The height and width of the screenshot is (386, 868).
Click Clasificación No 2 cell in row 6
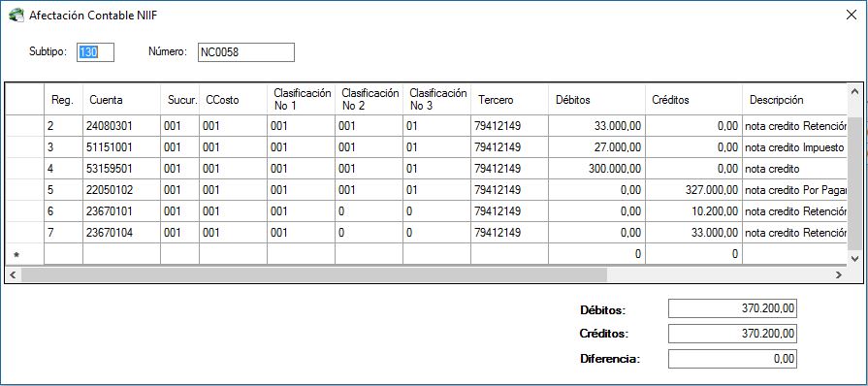click(x=369, y=211)
